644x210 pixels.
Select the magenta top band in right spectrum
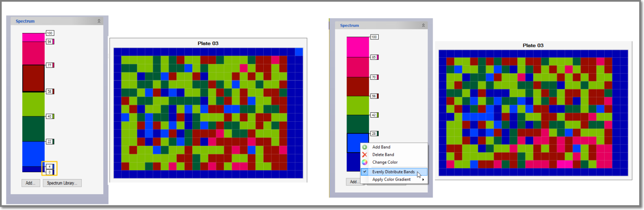(358, 47)
